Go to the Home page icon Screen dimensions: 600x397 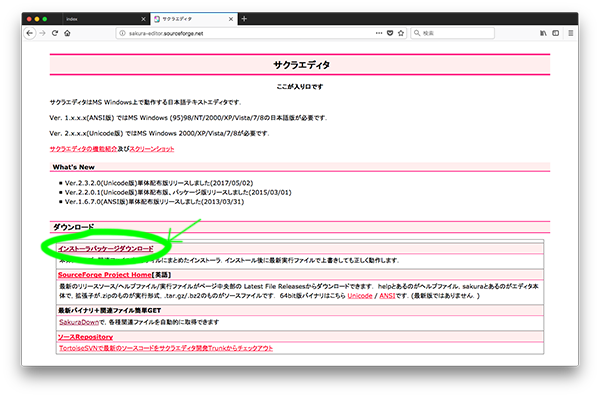tap(67, 33)
